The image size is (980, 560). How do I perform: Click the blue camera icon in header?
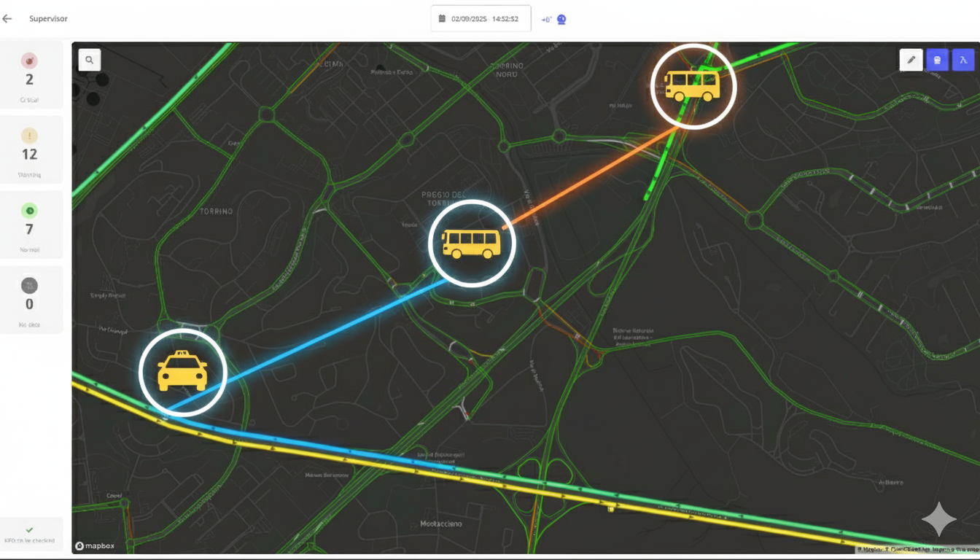pos(561,20)
